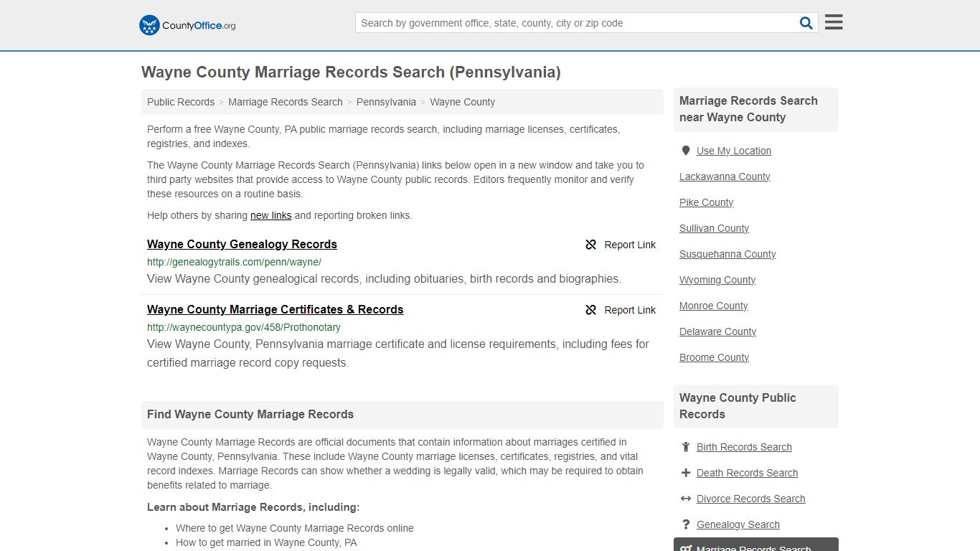Click 'Learn about Marriage Records, including:' text

coord(253,507)
